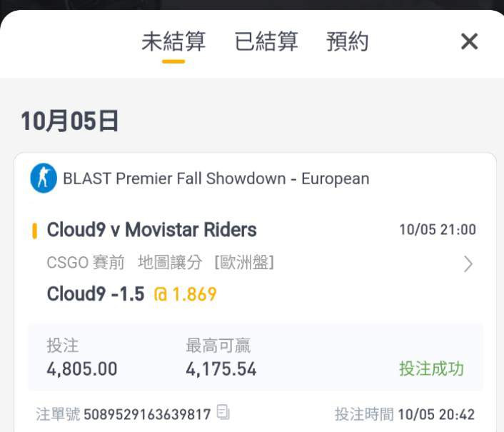Click the match time 10/05 21:00

tap(438, 229)
